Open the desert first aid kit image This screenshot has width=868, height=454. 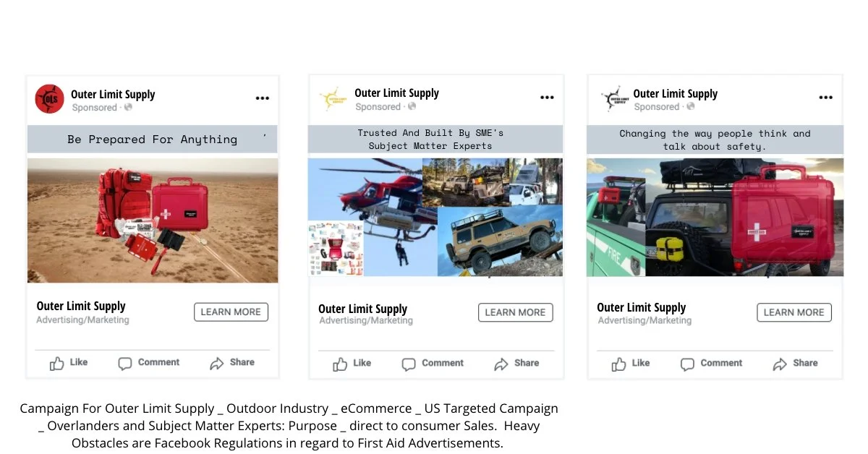(153, 220)
